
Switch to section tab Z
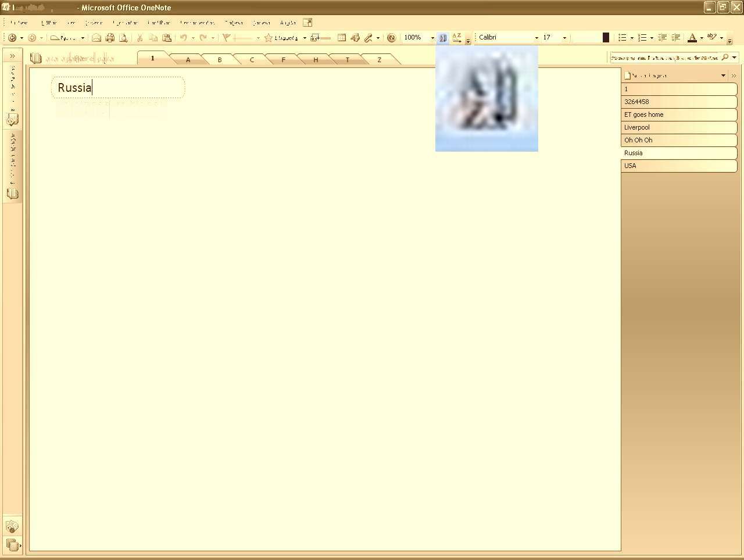380,60
